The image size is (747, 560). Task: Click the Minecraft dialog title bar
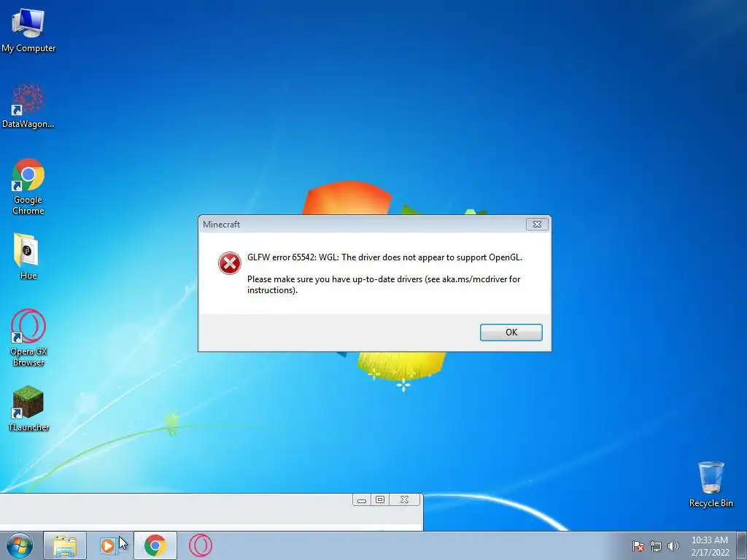pos(362,225)
